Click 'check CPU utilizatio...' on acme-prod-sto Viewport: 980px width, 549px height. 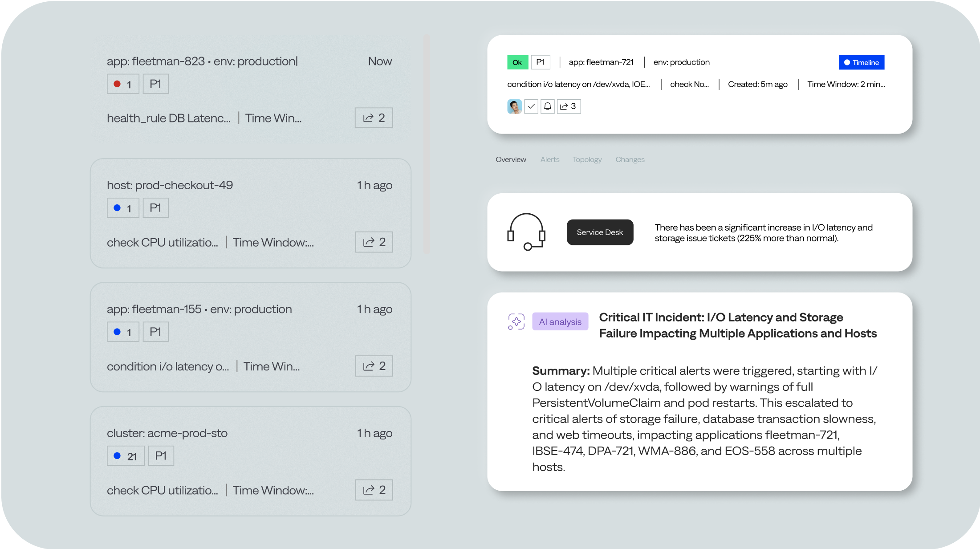[x=163, y=490]
